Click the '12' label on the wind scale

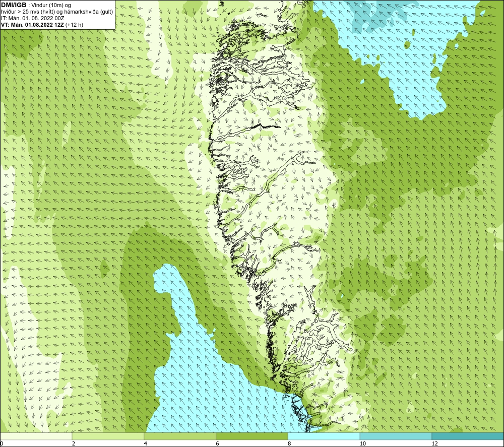[x=435, y=443]
